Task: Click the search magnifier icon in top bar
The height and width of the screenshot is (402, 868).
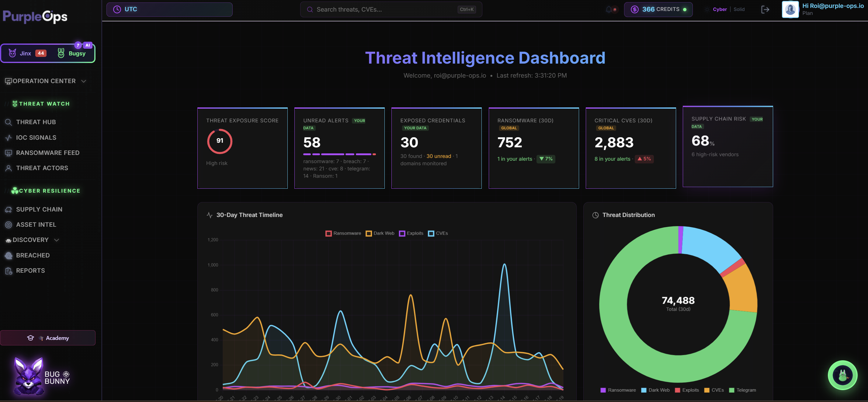Action: (310, 9)
